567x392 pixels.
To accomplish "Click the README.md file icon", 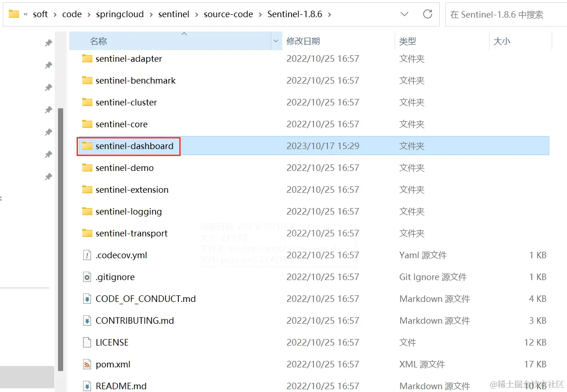I will click(87, 386).
